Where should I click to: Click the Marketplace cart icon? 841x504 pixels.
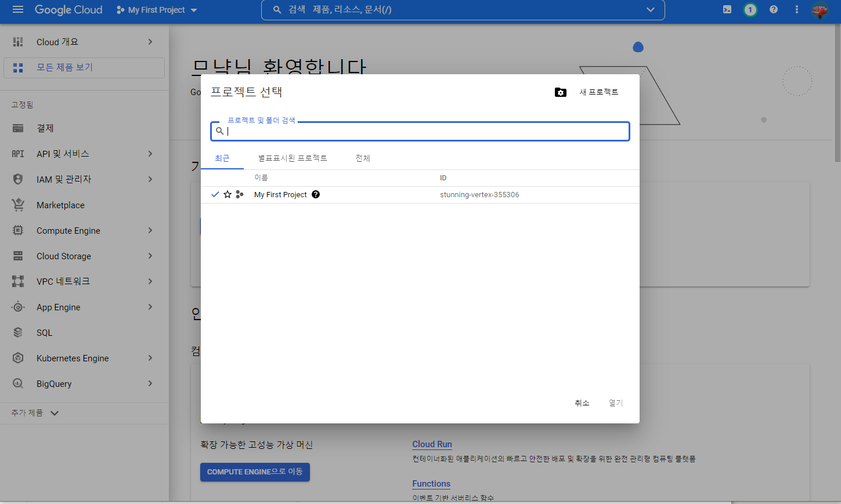(18, 205)
